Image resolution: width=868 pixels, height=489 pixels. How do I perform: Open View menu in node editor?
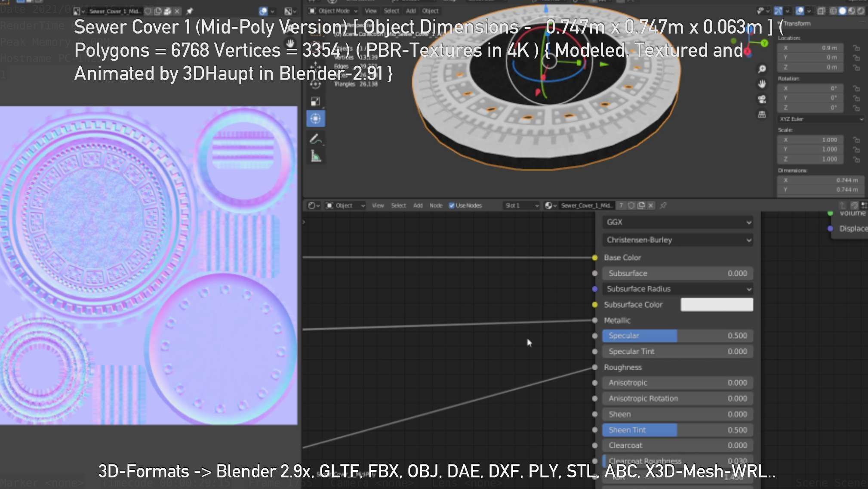378,205
